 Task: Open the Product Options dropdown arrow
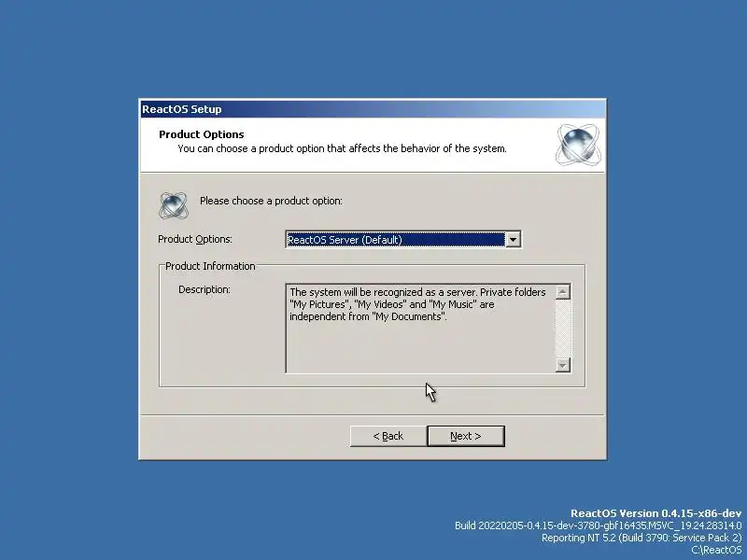click(513, 240)
